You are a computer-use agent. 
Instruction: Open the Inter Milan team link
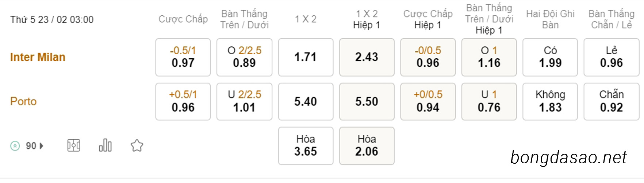click(38, 57)
